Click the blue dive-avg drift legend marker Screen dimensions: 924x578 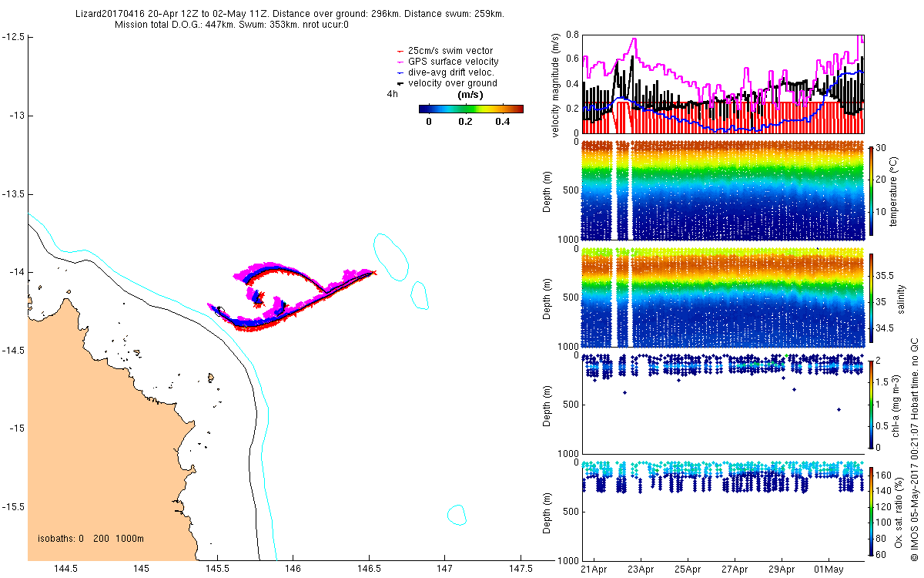[399, 72]
